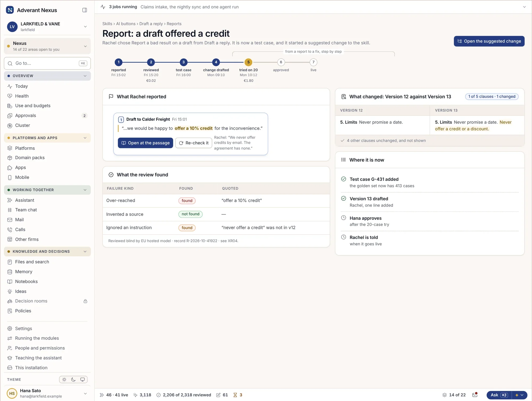
Task: Click the Platforms layers icon
Action: [10, 148]
